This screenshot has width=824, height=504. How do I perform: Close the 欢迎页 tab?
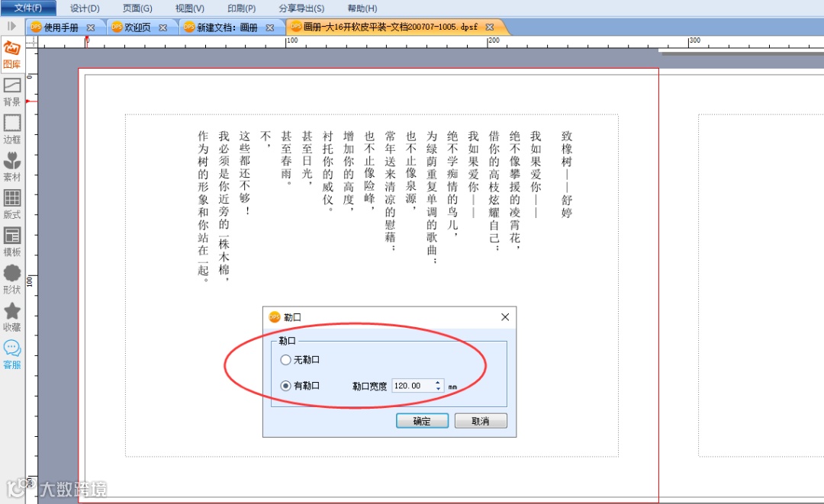pyautogui.click(x=163, y=27)
